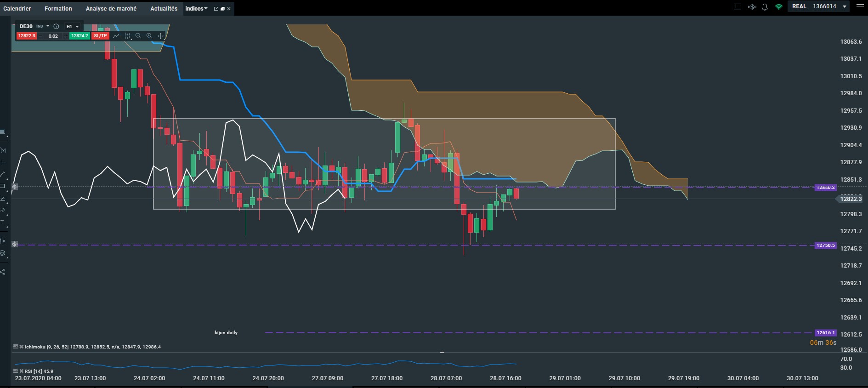Select the crosshair move tool
868x388 pixels.
[x=160, y=36]
